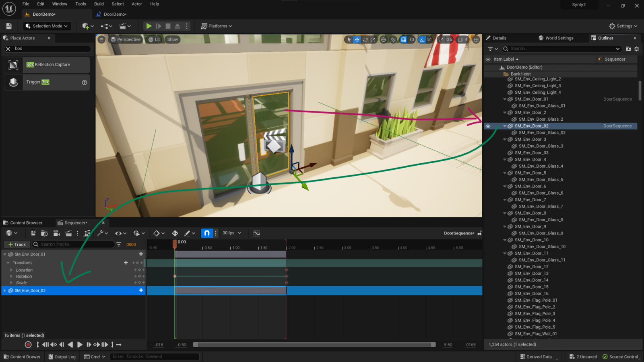Toggle snapping magnet in Sequencer toolbar

point(206,233)
